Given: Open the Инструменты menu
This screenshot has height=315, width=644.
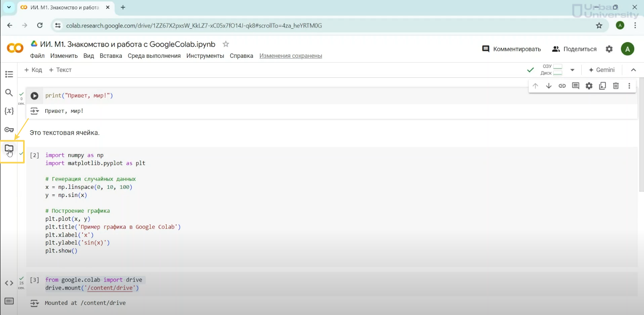Looking at the screenshot, I should [205, 56].
